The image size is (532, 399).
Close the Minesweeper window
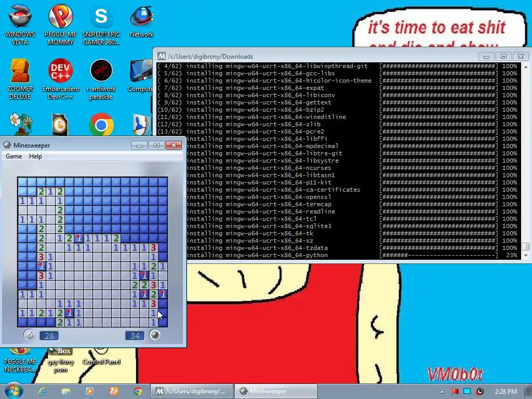click(174, 145)
